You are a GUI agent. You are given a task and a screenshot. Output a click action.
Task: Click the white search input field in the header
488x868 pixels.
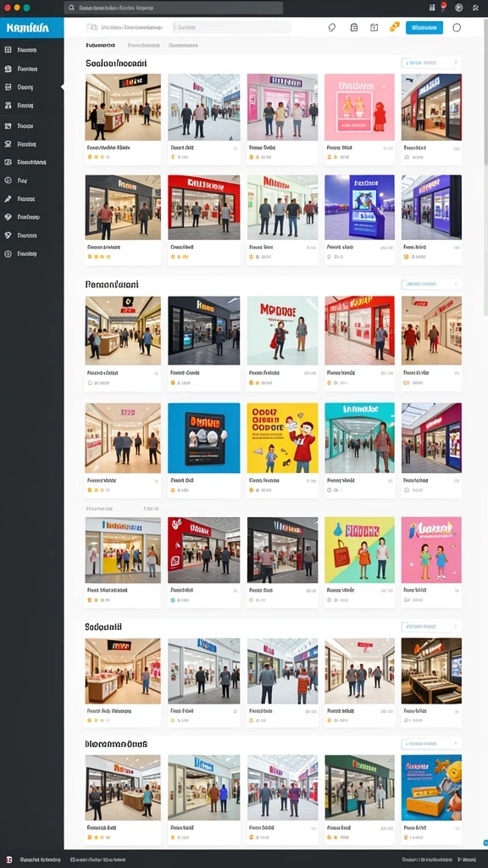coord(232,27)
